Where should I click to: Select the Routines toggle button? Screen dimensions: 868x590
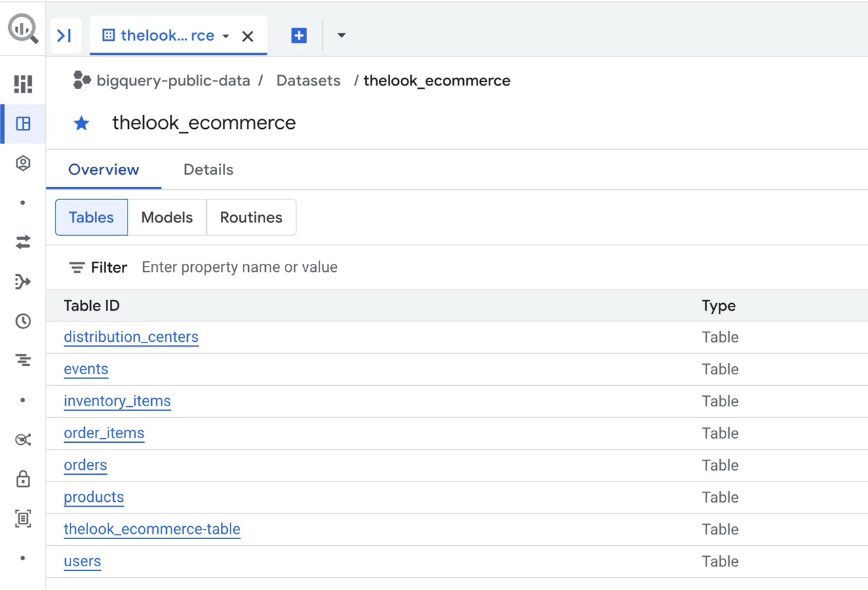[251, 218]
